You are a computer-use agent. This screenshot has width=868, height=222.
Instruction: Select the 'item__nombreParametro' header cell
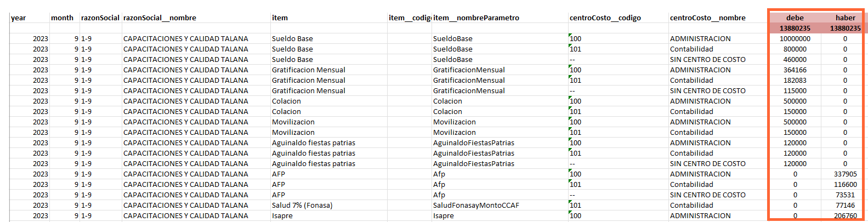pyautogui.click(x=500, y=18)
